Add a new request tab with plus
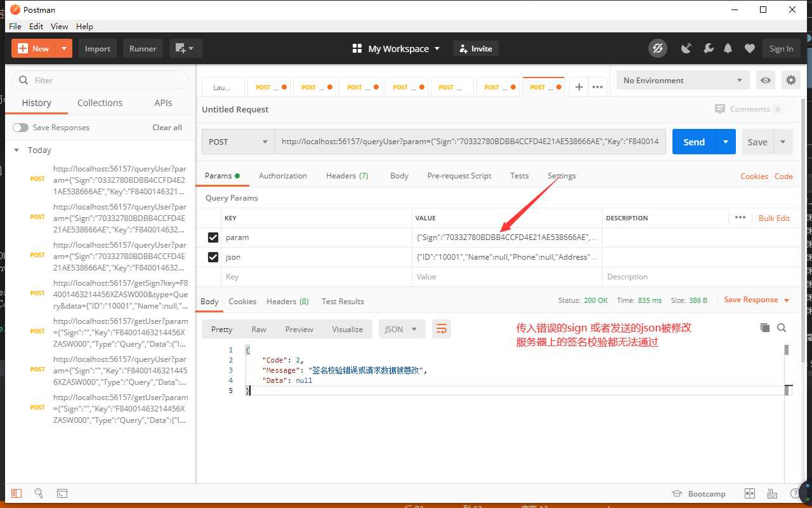The height and width of the screenshot is (508, 812). (579, 88)
